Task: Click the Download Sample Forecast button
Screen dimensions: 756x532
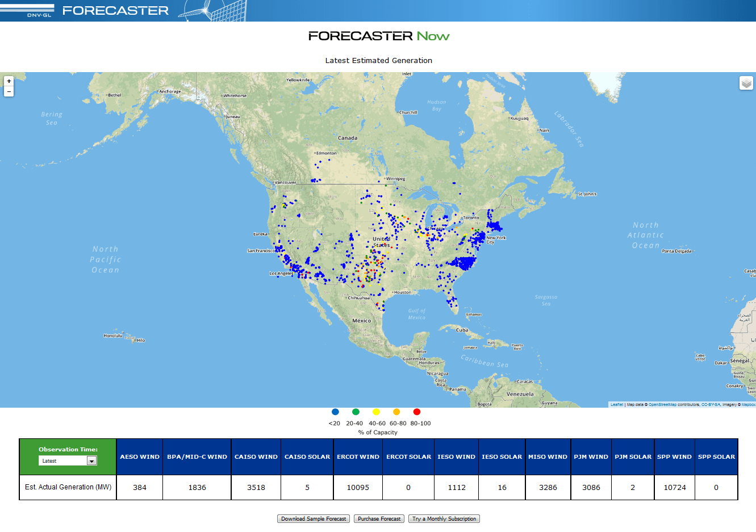Action: (314, 519)
